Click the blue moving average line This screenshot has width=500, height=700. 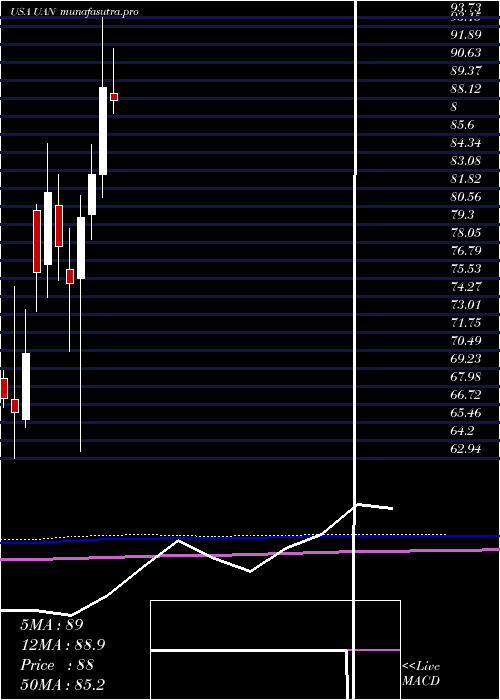pos(250,538)
